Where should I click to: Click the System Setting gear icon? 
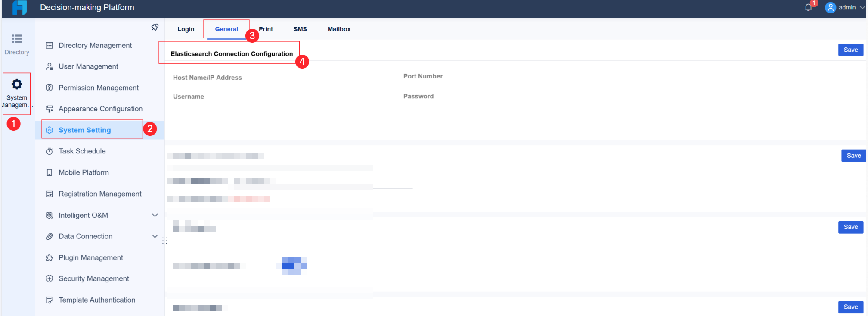pyautogui.click(x=50, y=130)
